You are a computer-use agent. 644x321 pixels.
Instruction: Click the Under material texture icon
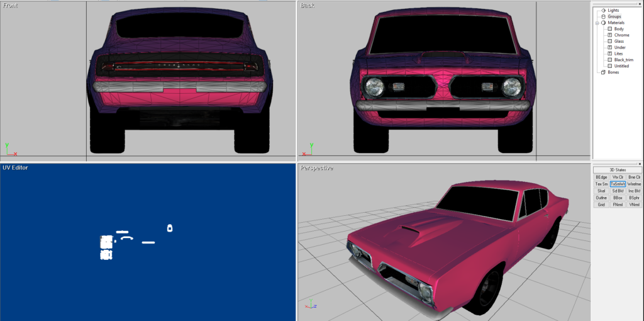tap(609, 47)
